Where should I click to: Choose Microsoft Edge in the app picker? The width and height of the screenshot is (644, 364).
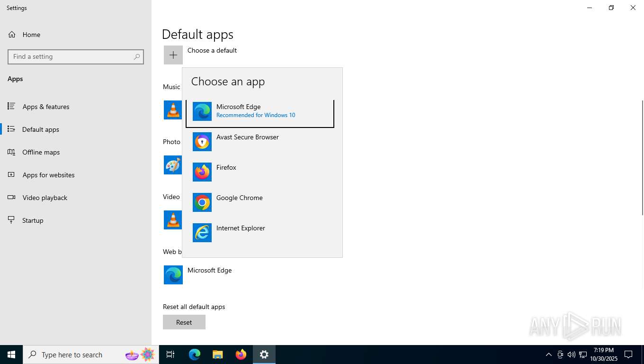point(260,112)
